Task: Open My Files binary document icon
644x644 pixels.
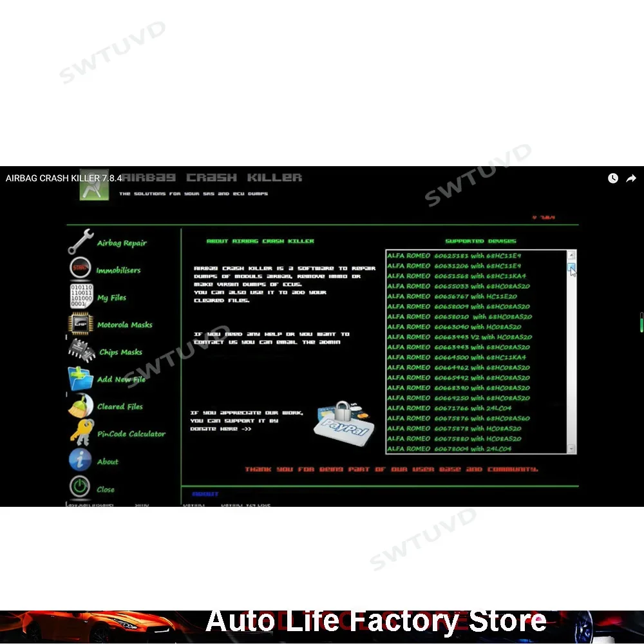Action: 81,296
